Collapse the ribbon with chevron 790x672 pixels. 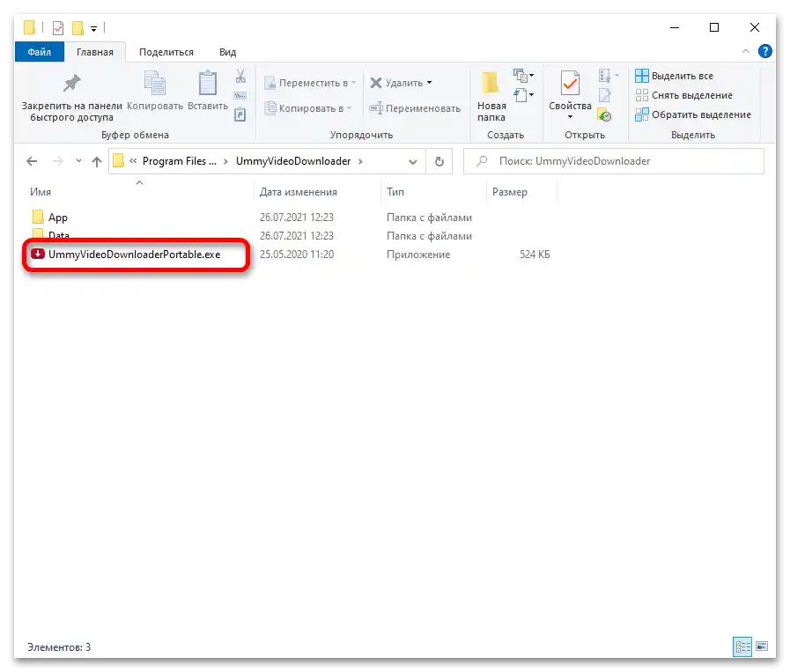746,51
